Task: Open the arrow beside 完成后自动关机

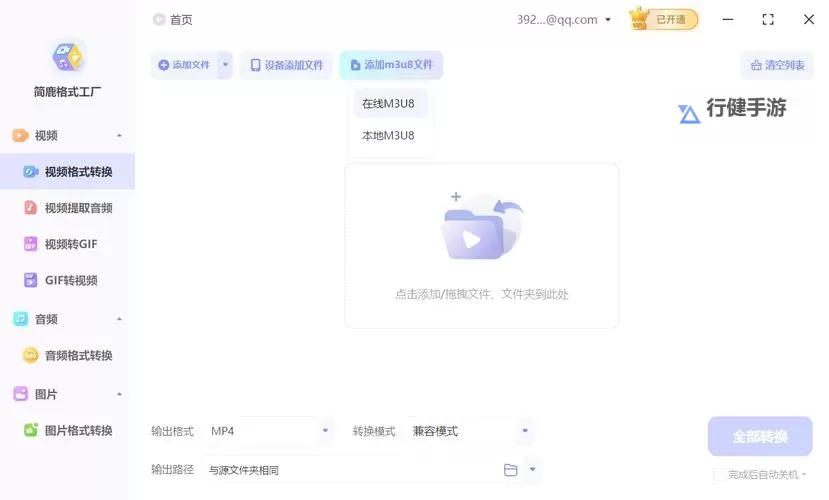Action: coord(804,474)
